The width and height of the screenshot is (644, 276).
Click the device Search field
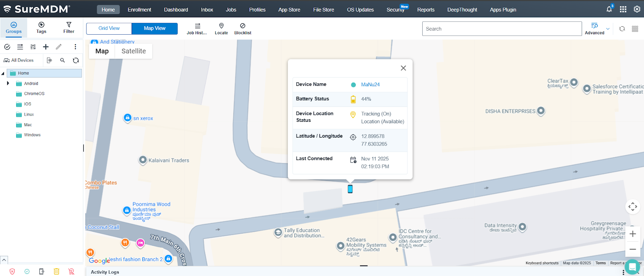pos(502,29)
